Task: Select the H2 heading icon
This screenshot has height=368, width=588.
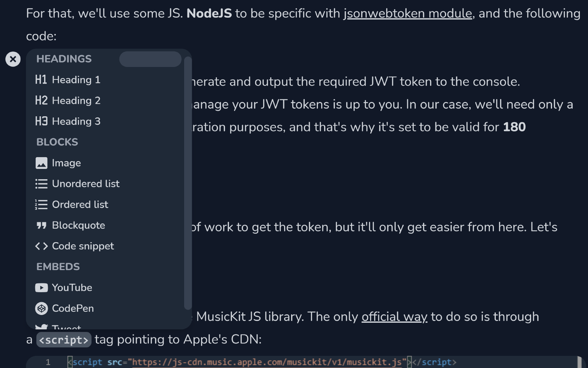Action: (x=41, y=100)
